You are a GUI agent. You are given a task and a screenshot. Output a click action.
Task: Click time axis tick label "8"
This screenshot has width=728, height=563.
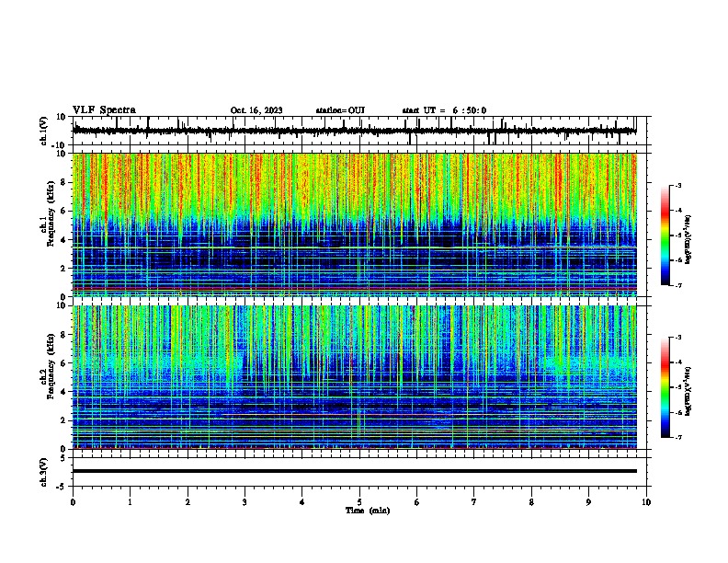pyautogui.click(x=531, y=502)
